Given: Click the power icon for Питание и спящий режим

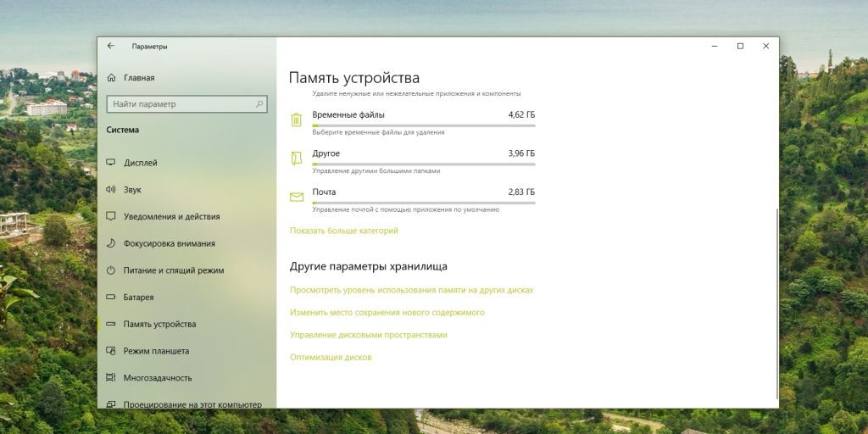Looking at the screenshot, I should coord(111,270).
